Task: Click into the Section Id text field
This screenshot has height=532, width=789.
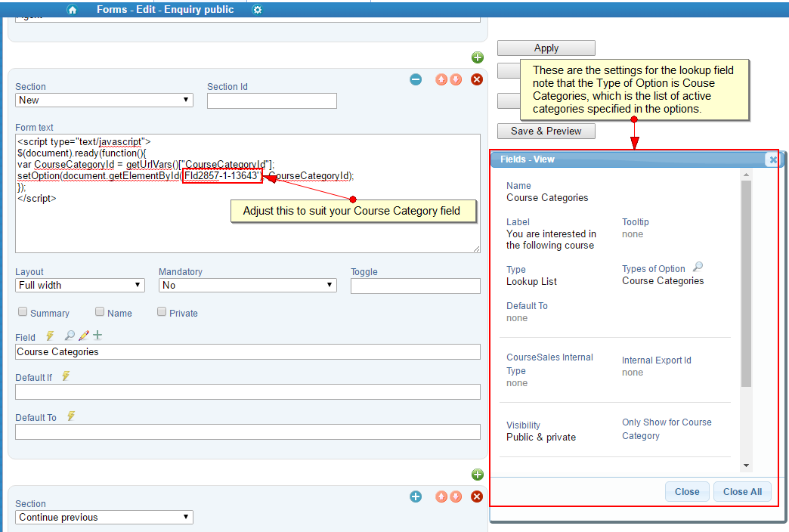Action: click(x=272, y=101)
